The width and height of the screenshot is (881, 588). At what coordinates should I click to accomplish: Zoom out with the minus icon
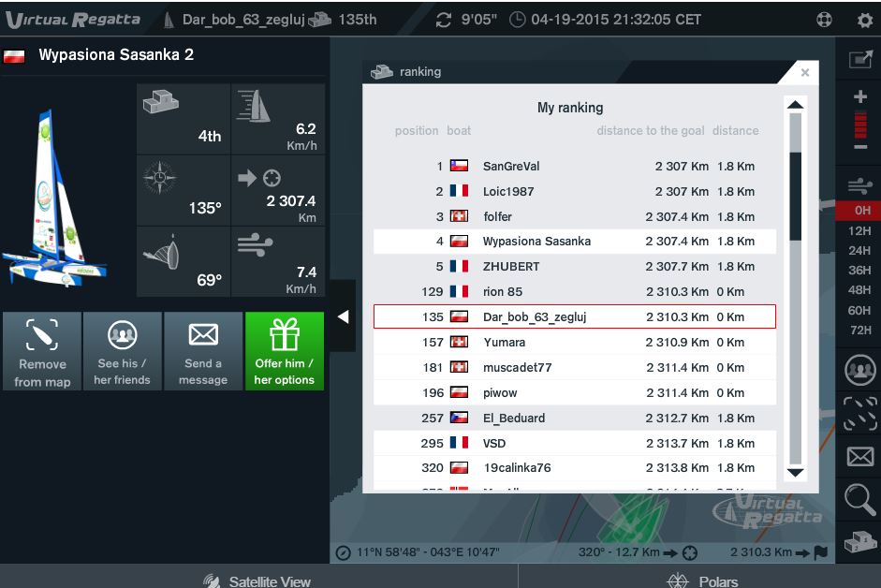coord(860,147)
